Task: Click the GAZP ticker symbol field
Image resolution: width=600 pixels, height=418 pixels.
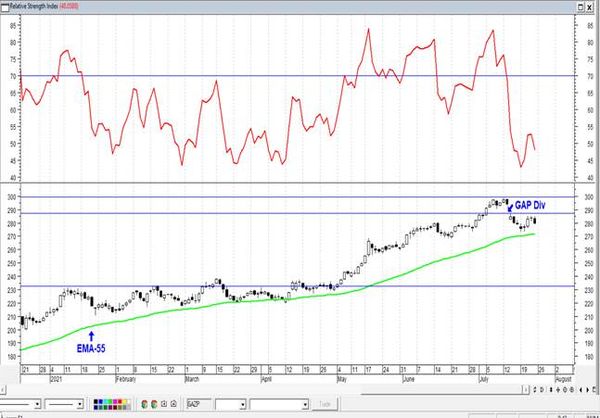Action: pyautogui.click(x=199, y=404)
